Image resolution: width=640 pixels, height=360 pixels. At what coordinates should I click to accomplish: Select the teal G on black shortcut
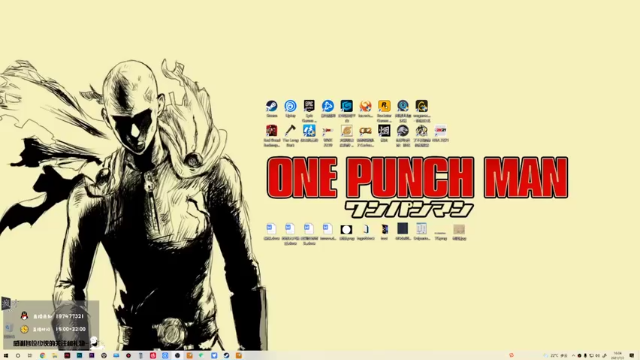coord(347,106)
